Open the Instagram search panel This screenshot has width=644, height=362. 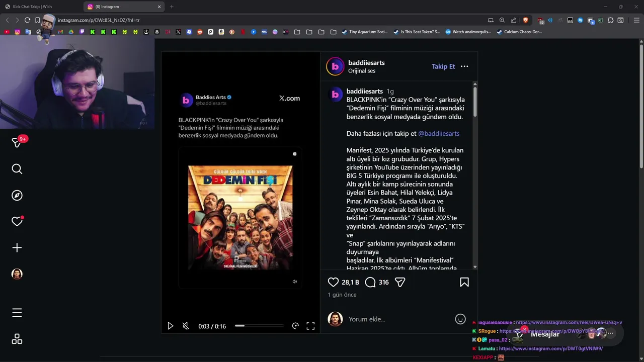click(x=17, y=169)
